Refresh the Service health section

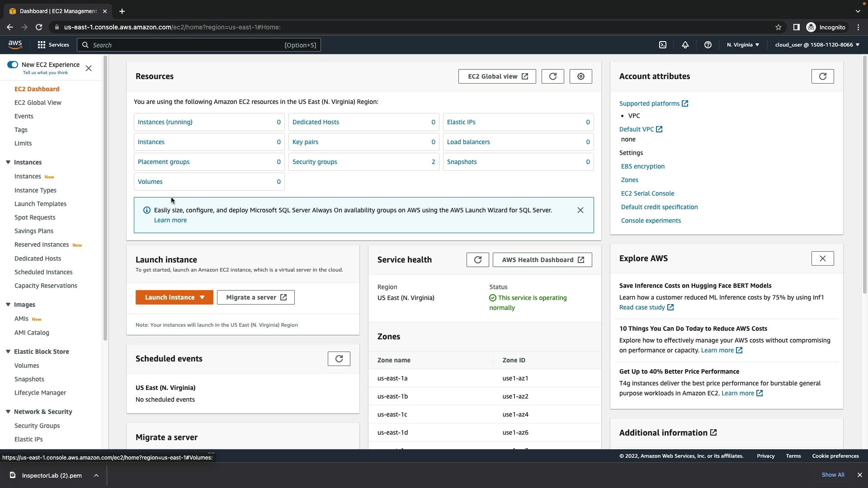477,260
